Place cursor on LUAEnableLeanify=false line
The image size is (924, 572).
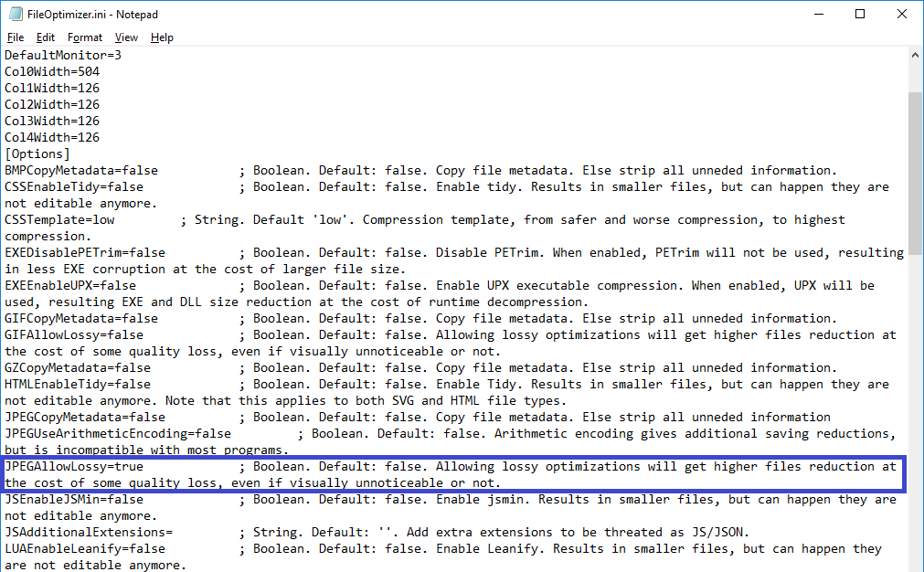click(84, 549)
